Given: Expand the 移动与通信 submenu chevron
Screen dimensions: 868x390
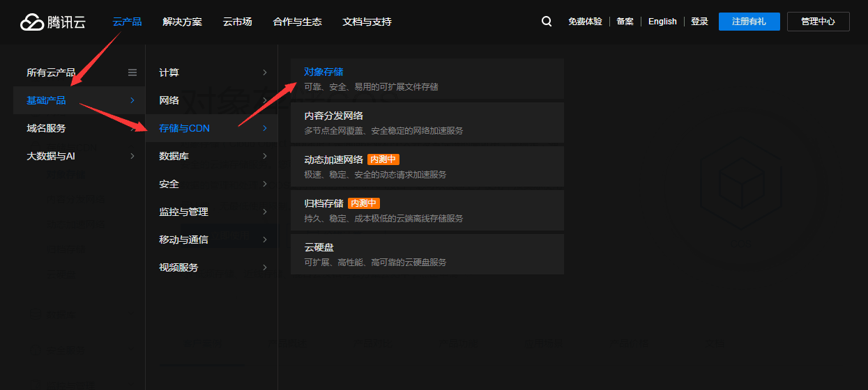Looking at the screenshot, I should (x=265, y=240).
